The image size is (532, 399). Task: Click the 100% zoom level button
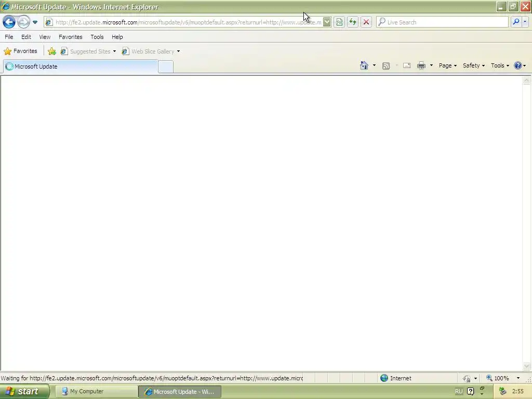coord(498,378)
